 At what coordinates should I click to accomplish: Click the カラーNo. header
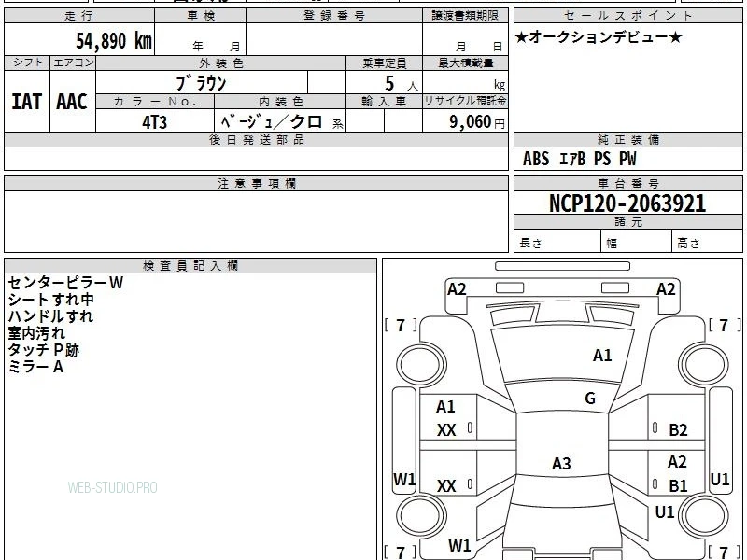click(155, 102)
